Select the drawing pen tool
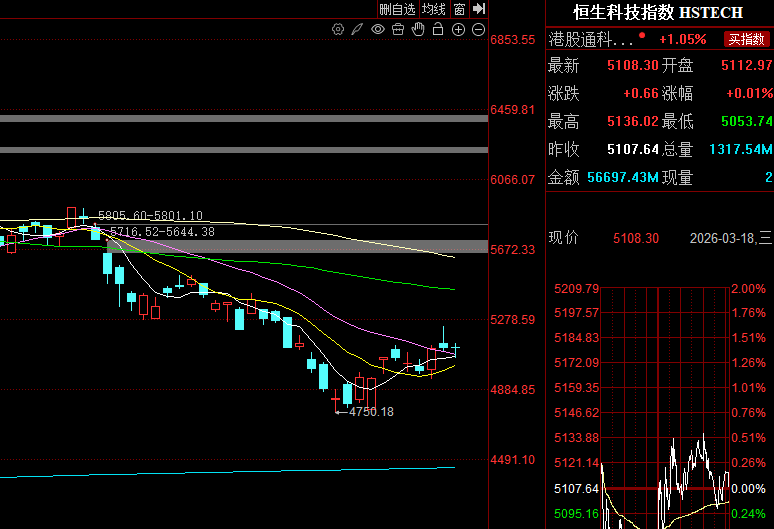 point(358,30)
